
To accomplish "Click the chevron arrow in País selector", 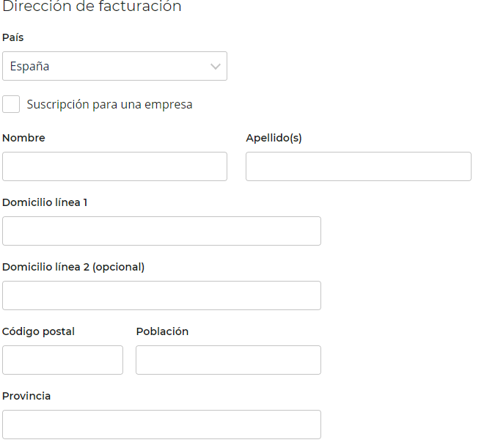I will click(x=216, y=66).
